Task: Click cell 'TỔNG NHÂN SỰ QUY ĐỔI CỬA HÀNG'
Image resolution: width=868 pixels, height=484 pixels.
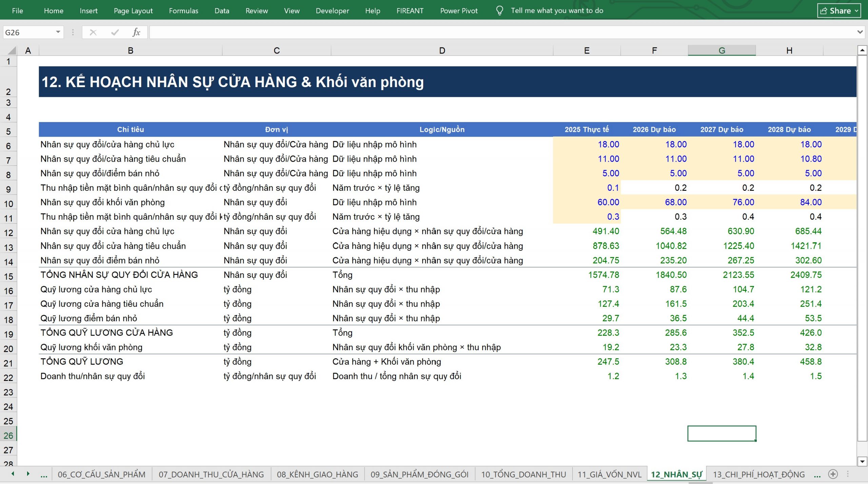Action: coord(131,275)
